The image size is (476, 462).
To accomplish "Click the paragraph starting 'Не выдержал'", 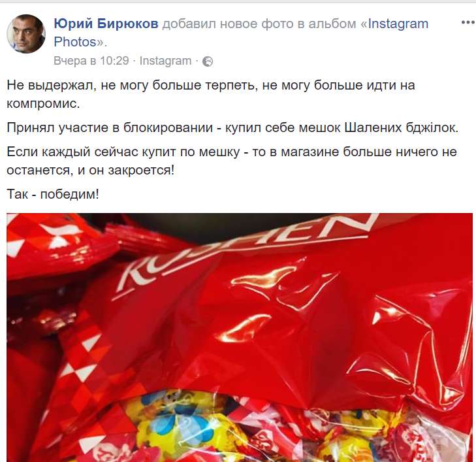I will 211,94.
